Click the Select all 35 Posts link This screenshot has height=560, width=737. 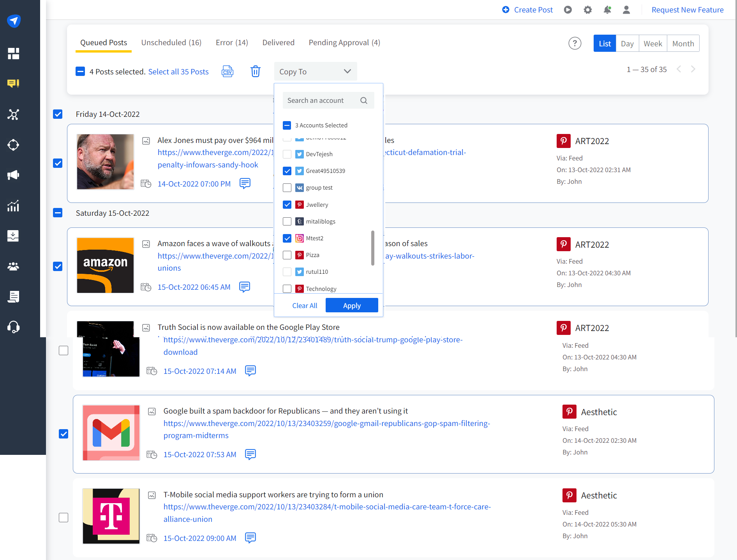click(178, 72)
